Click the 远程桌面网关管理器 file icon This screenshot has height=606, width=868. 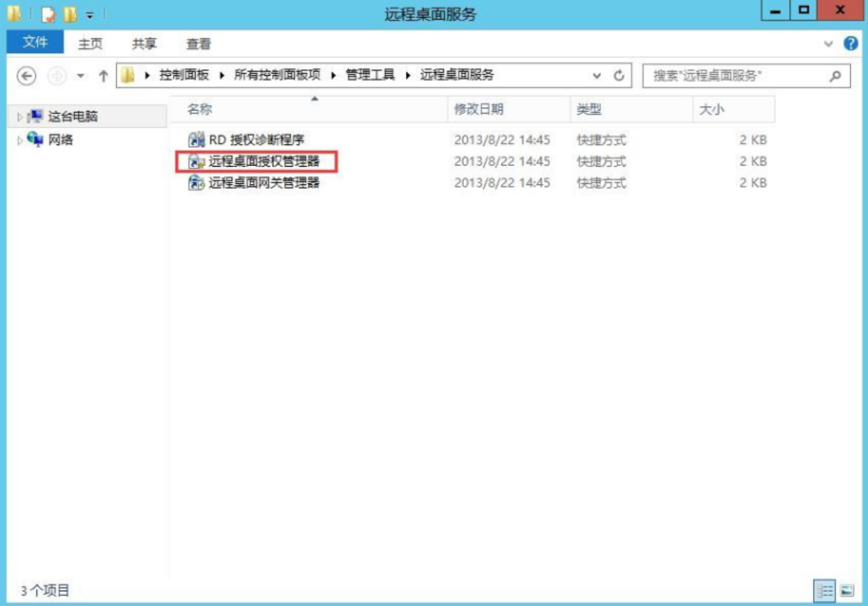click(x=196, y=183)
